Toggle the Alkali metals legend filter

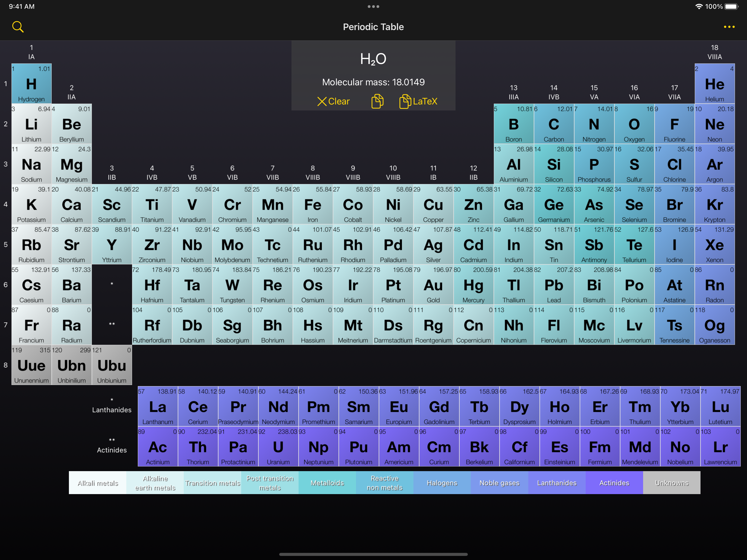(98, 483)
